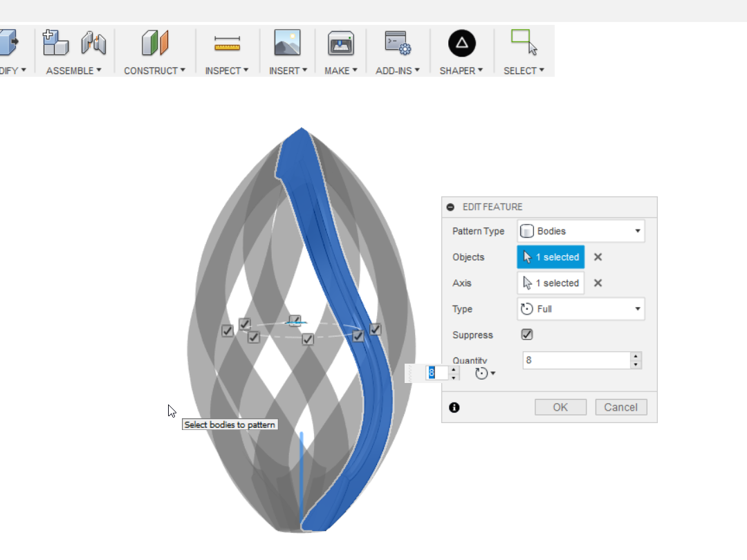Viewport: 747px width, 560px height.
Task: Open the Inspect measure icon
Action: tap(227, 43)
